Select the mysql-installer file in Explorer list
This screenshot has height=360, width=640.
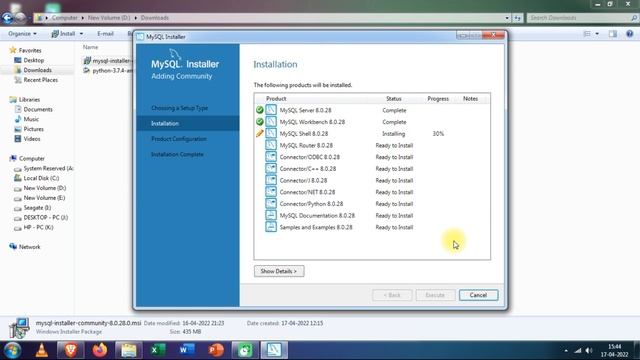pos(108,60)
